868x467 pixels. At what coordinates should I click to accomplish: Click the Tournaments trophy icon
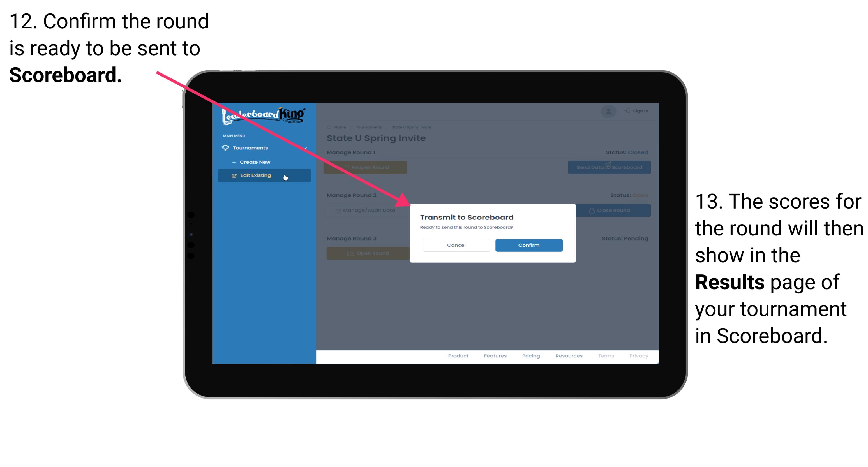click(x=226, y=148)
